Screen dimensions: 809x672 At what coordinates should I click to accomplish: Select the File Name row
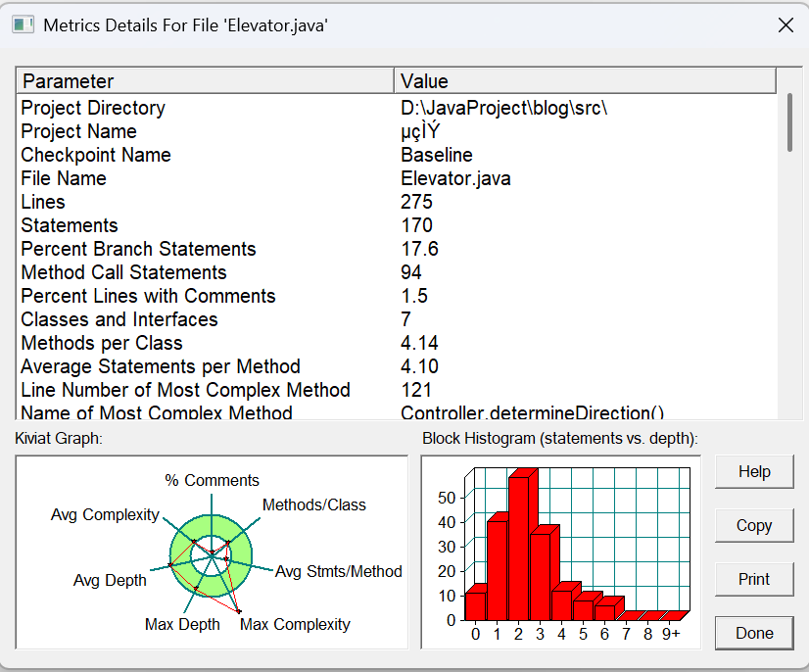click(397, 178)
